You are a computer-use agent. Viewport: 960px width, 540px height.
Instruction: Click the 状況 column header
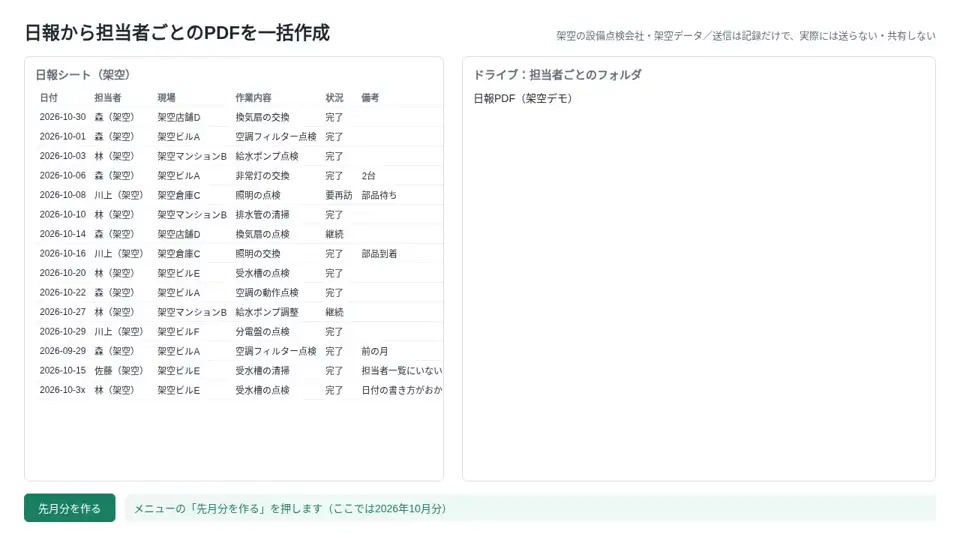pos(334,97)
